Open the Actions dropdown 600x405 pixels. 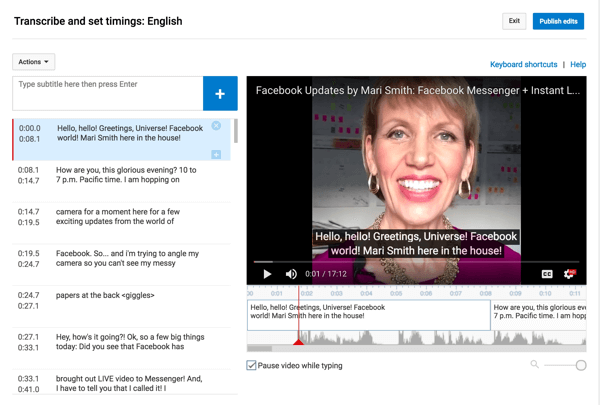click(x=34, y=62)
